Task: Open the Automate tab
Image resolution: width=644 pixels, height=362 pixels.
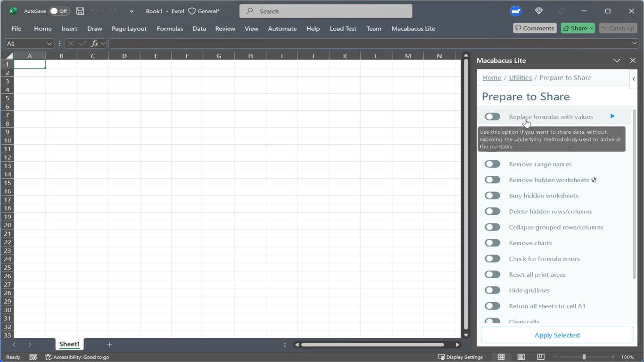Action: pos(282,28)
